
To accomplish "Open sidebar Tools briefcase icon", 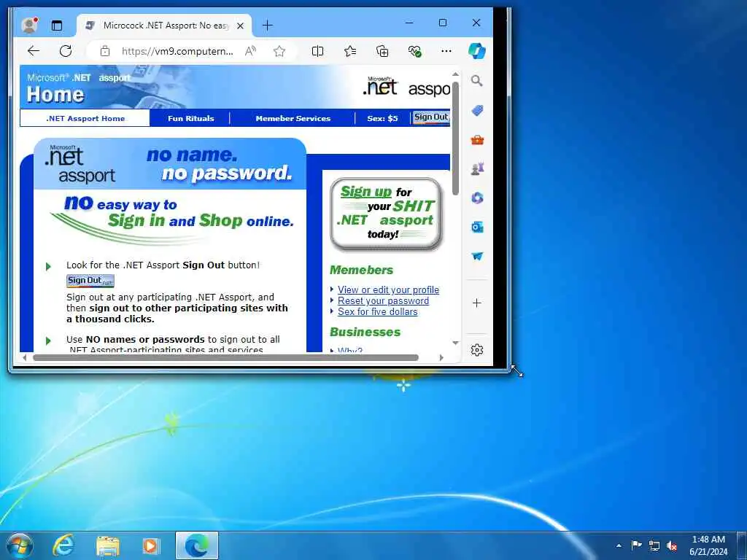I will pyautogui.click(x=477, y=140).
